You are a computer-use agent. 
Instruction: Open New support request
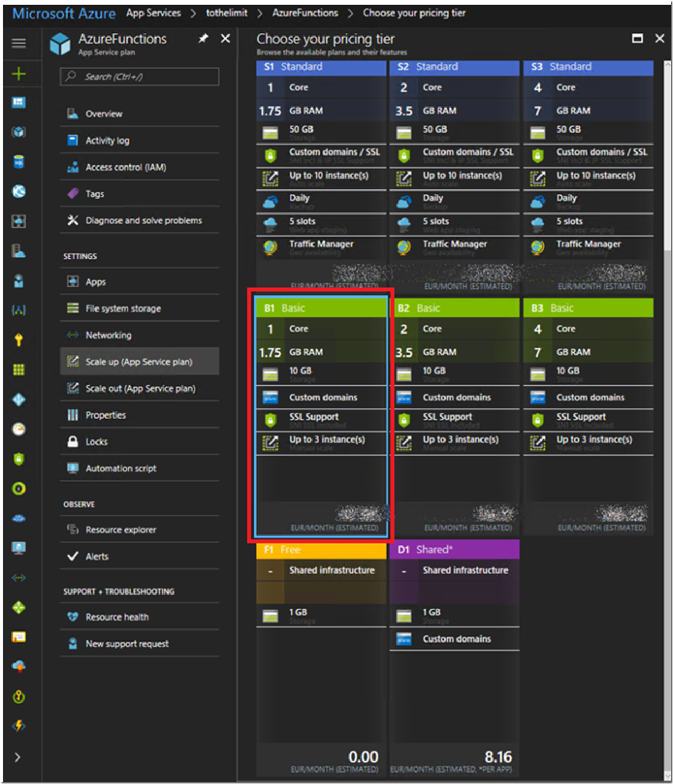[139, 644]
